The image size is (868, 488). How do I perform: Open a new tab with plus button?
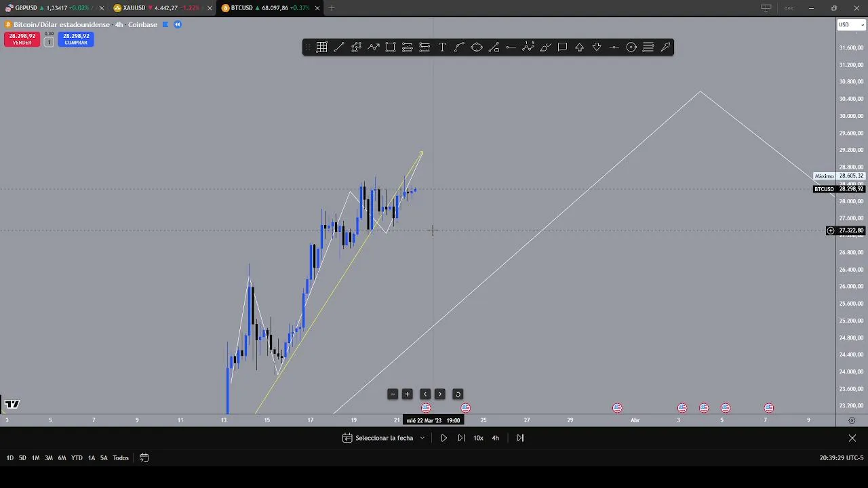coord(332,8)
